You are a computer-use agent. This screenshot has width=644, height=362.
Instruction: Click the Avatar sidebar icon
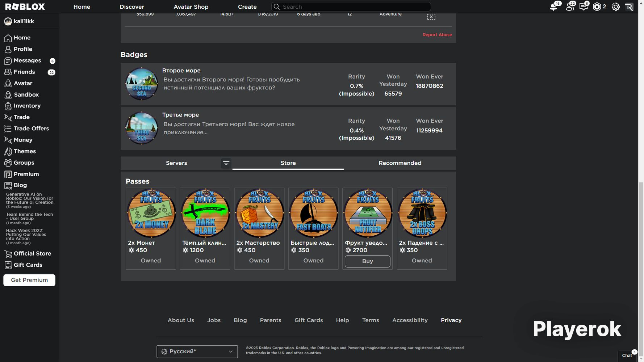click(x=8, y=83)
